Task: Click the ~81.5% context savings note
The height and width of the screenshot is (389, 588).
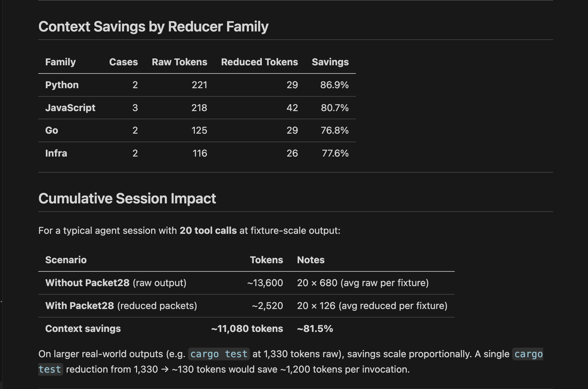Action: 315,328
